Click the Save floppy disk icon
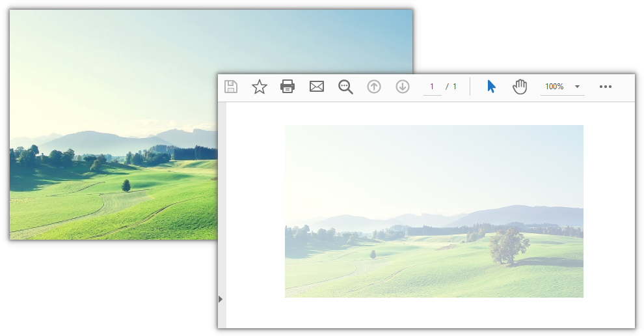This screenshot has width=644, height=336. pos(231,87)
